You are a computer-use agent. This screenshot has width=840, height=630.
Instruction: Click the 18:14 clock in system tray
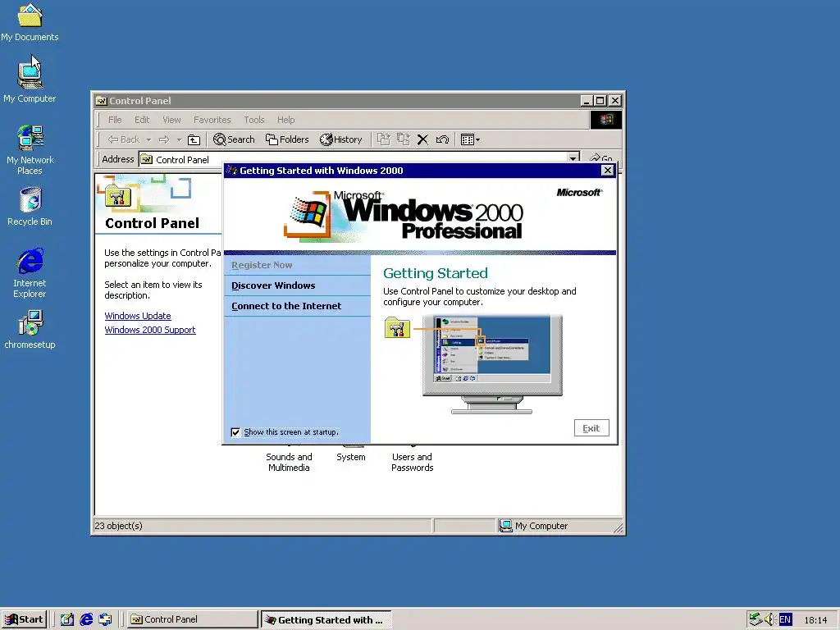[815, 620]
